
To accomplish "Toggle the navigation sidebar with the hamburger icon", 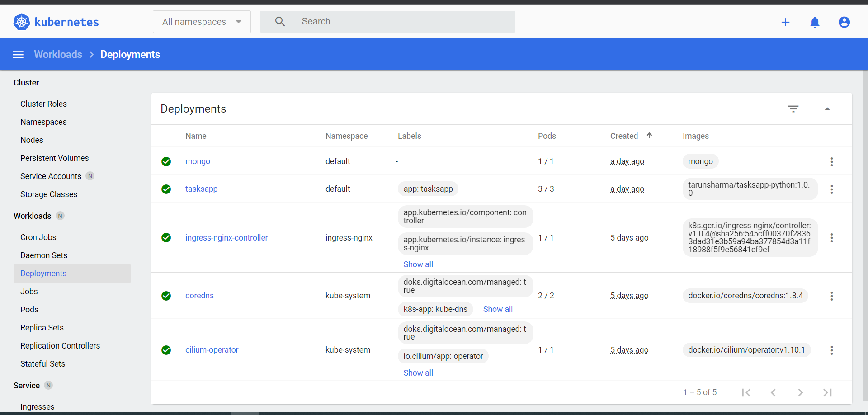I will [x=18, y=54].
